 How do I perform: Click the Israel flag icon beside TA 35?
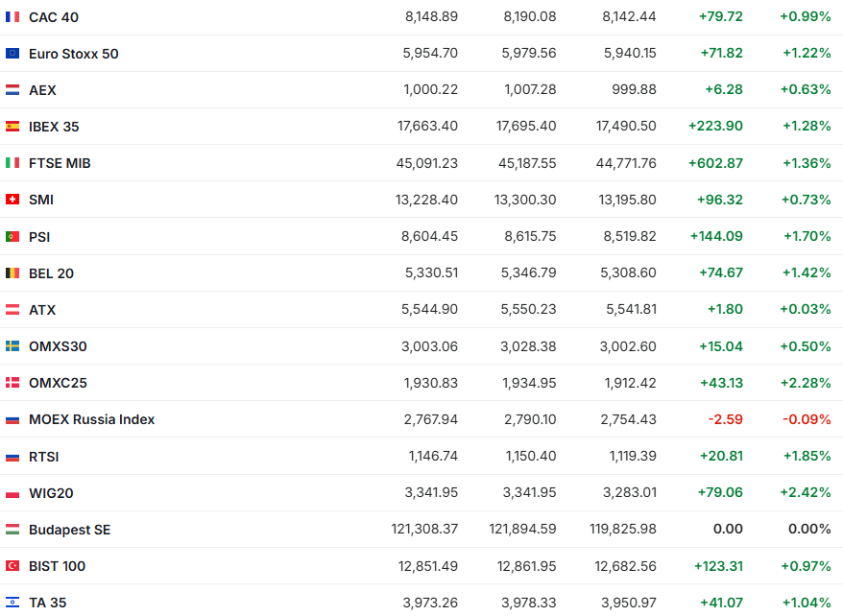12,603
